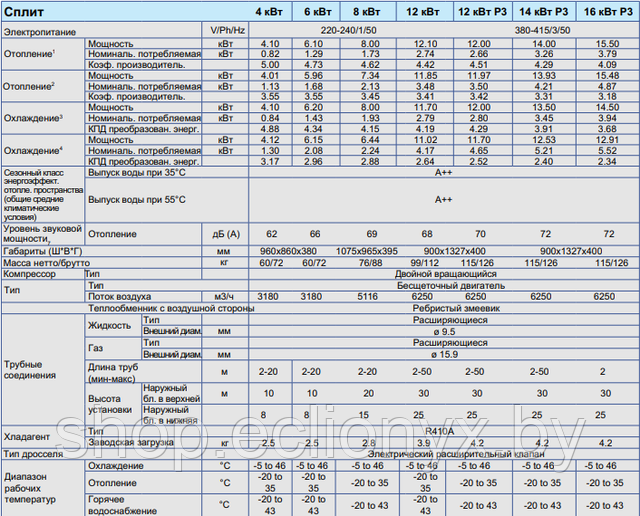Click the "14.50" cooling power value

pyautogui.click(x=607, y=107)
